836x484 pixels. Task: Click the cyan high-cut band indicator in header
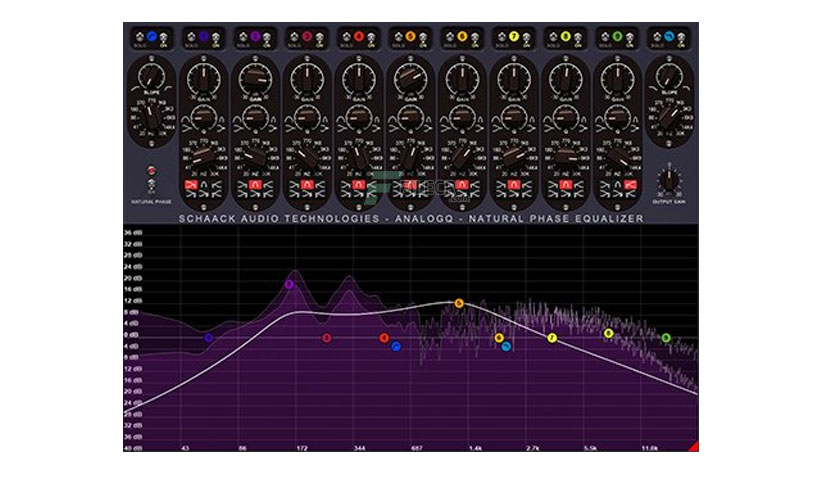[x=669, y=37]
